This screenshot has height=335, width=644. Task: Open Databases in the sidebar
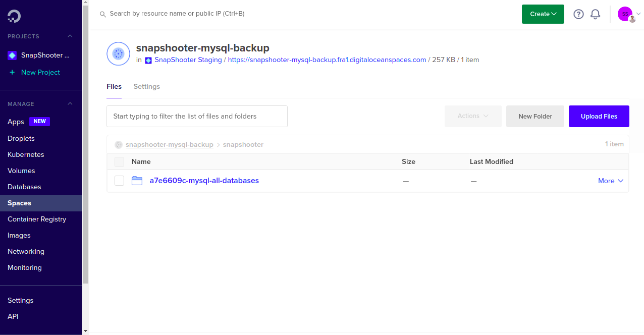(x=24, y=187)
